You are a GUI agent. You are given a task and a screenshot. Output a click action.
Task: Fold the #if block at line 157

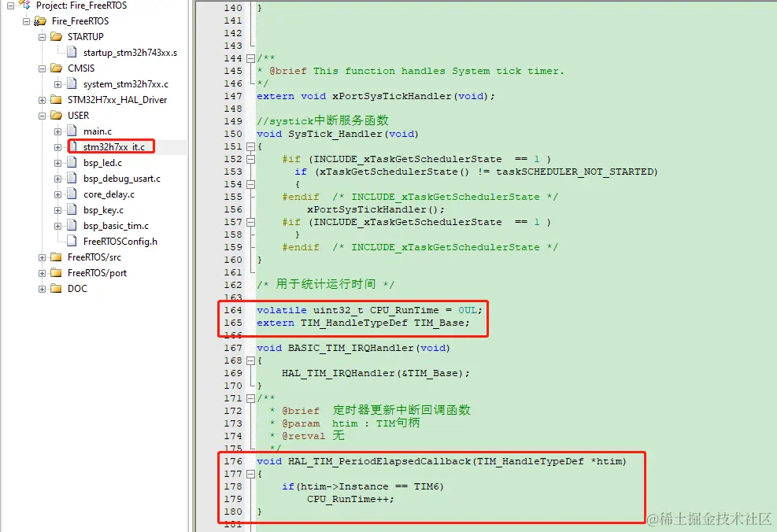pos(251,222)
